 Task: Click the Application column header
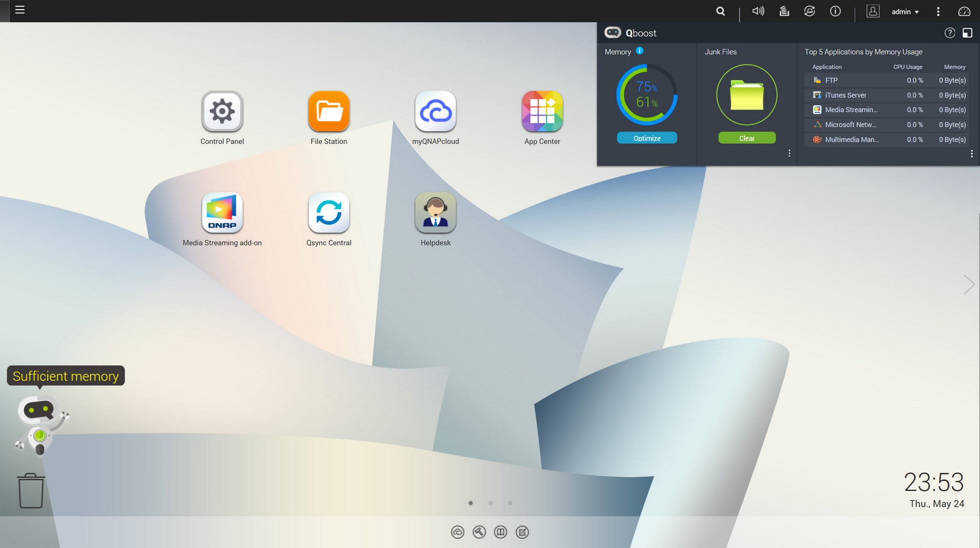827,67
